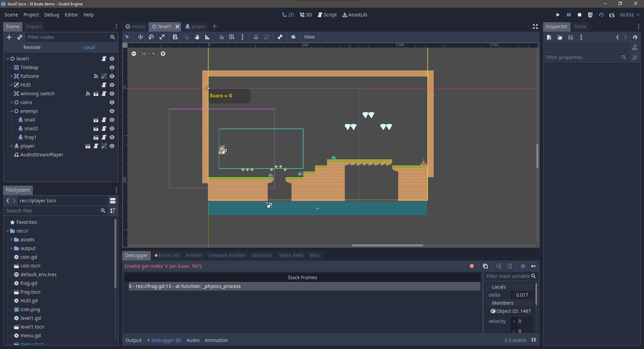
Task: Hide the coins node
Action: pos(112,102)
